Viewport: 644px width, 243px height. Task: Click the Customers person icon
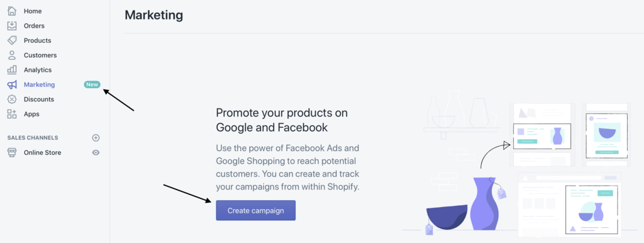click(x=12, y=55)
